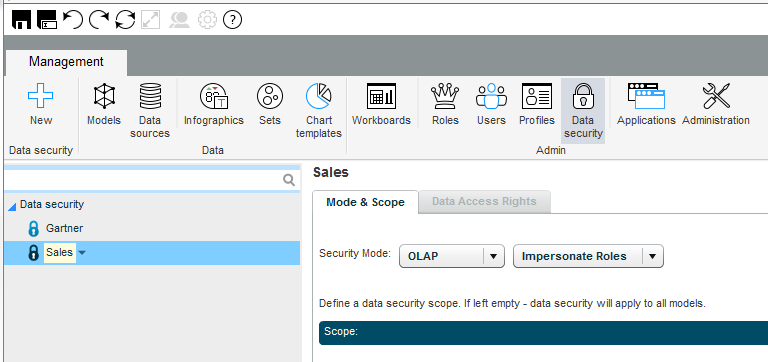Select Gartner in the data security tree
Image resolution: width=768 pixels, height=362 pixels.
click(x=64, y=228)
